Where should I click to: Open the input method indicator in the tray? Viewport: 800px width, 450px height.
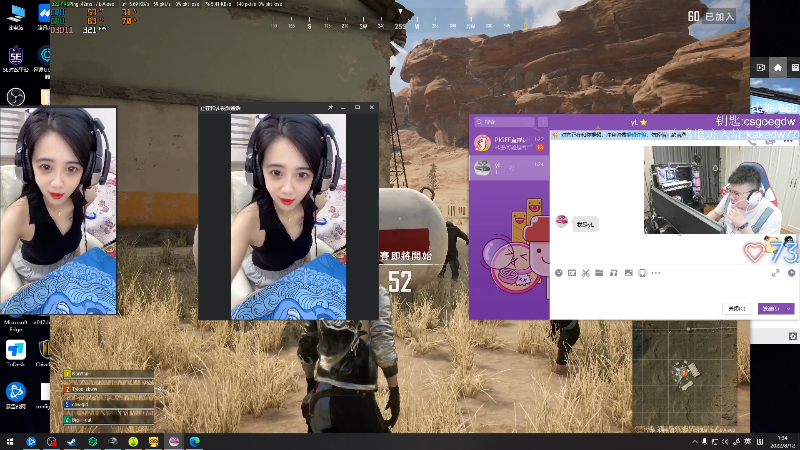747,442
